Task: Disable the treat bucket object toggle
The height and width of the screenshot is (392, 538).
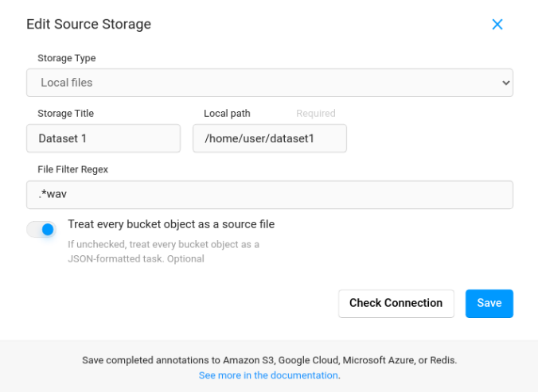Action: point(41,230)
